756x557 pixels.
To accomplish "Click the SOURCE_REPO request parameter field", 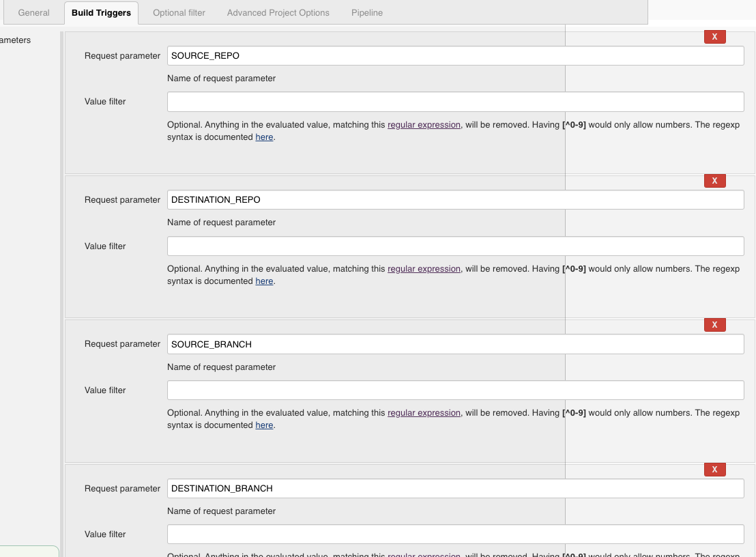I will tap(455, 55).
